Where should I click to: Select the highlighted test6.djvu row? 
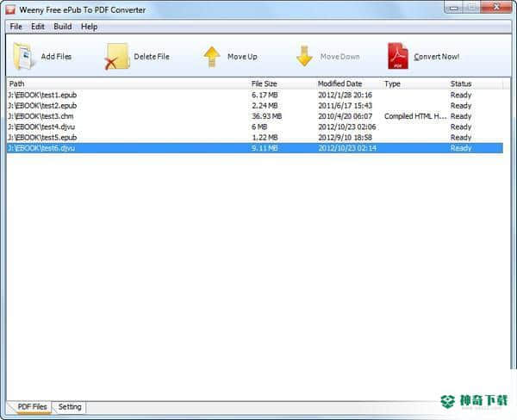pos(255,148)
